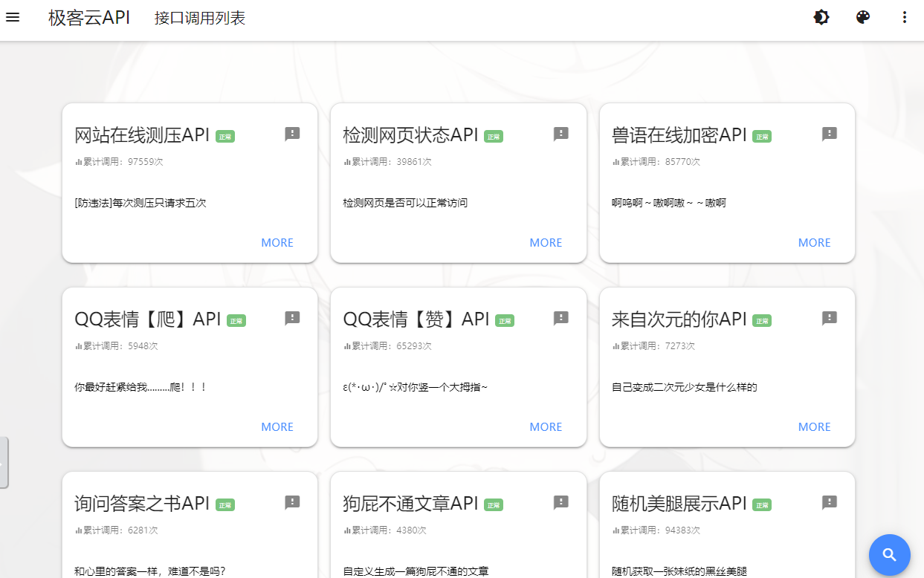Click feedback icon on QQ表情【爬】API card

[x=292, y=318]
